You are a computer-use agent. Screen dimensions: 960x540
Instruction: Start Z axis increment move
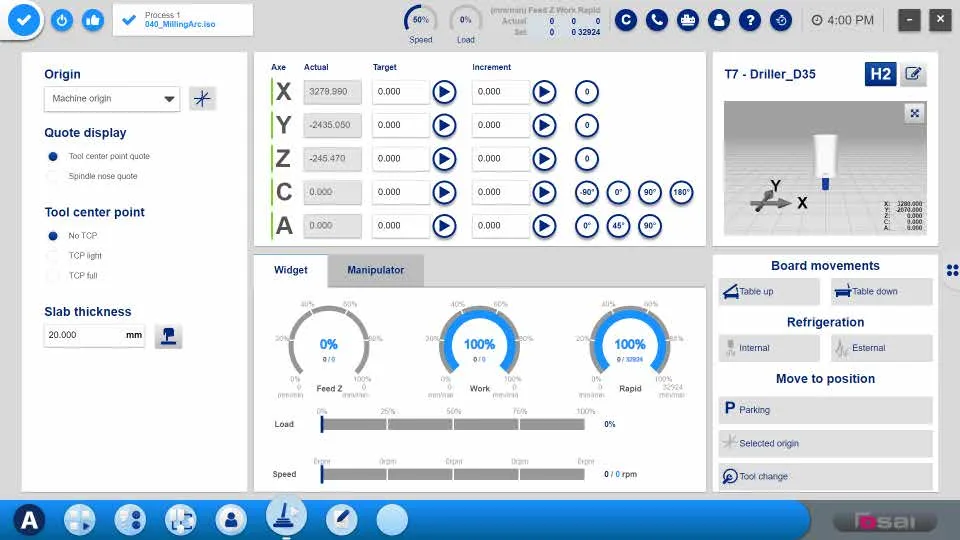tap(544, 159)
